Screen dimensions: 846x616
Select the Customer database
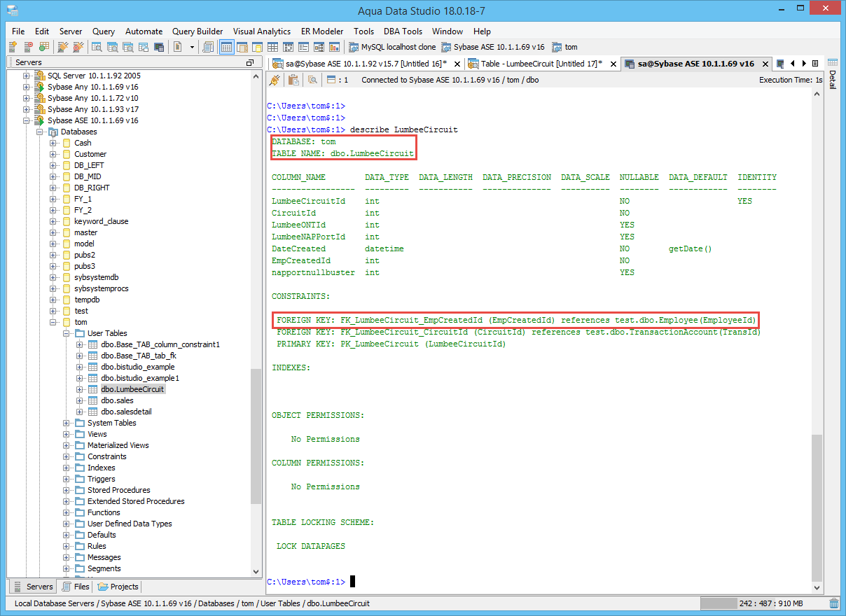[90, 154]
